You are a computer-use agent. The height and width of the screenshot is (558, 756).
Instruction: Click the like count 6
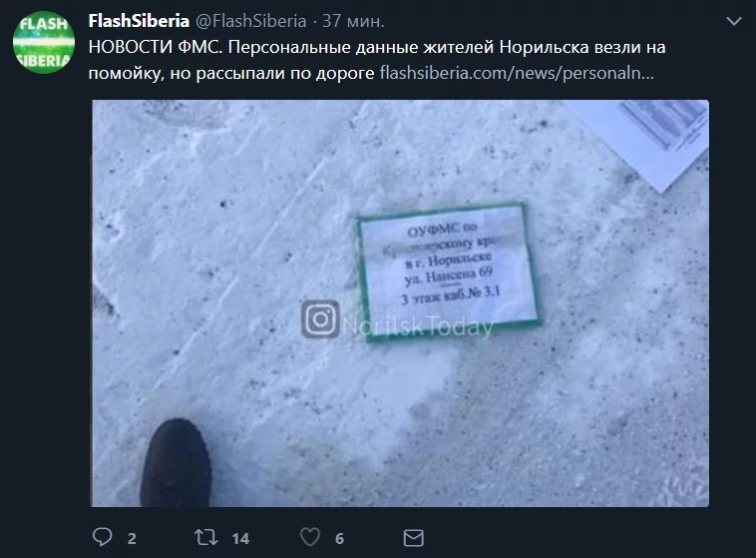point(339,539)
